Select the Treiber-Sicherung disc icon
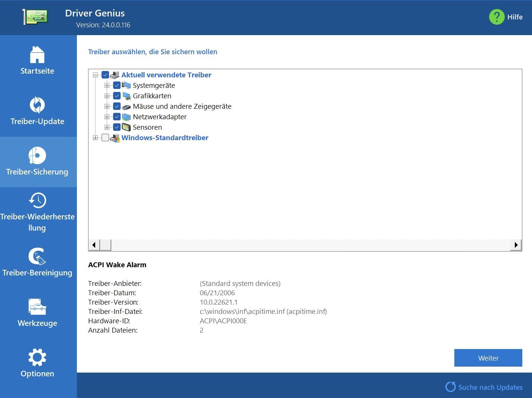This screenshot has width=532, height=398. tap(37, 156)
